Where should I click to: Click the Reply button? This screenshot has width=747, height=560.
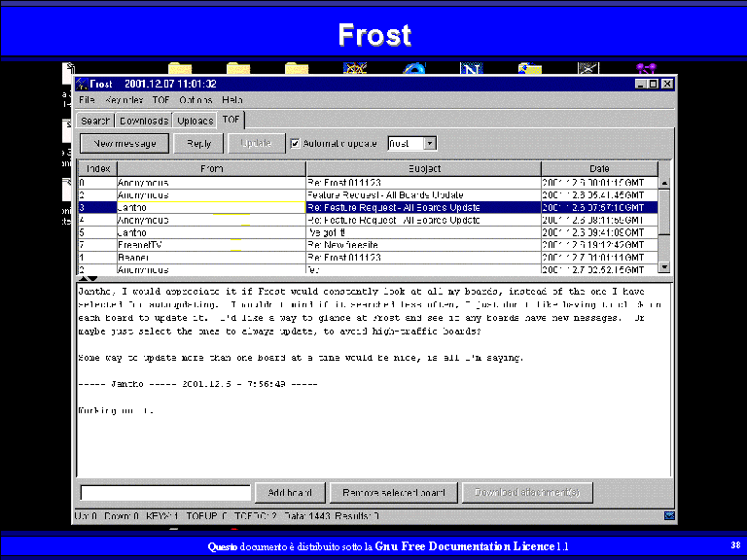coord(198,143)
